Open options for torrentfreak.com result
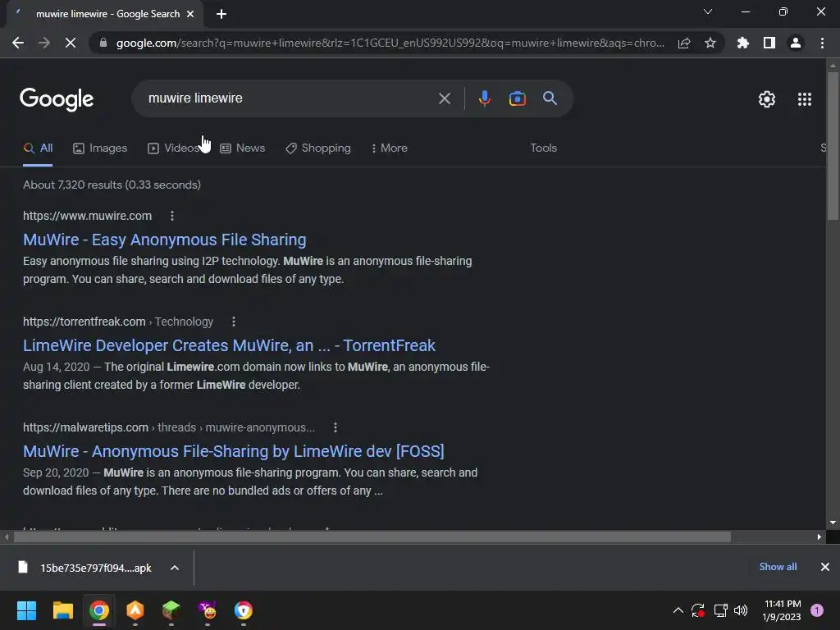 tap(233, 322)
